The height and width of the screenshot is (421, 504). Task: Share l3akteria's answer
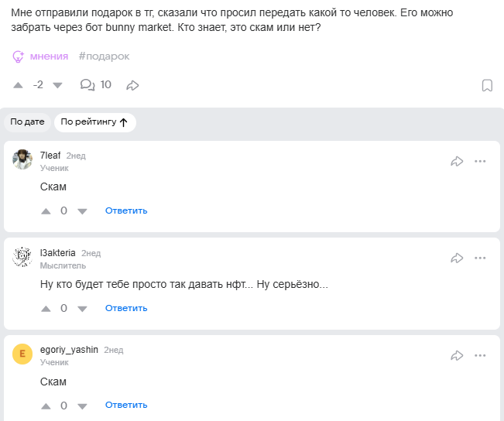(457, 258)
